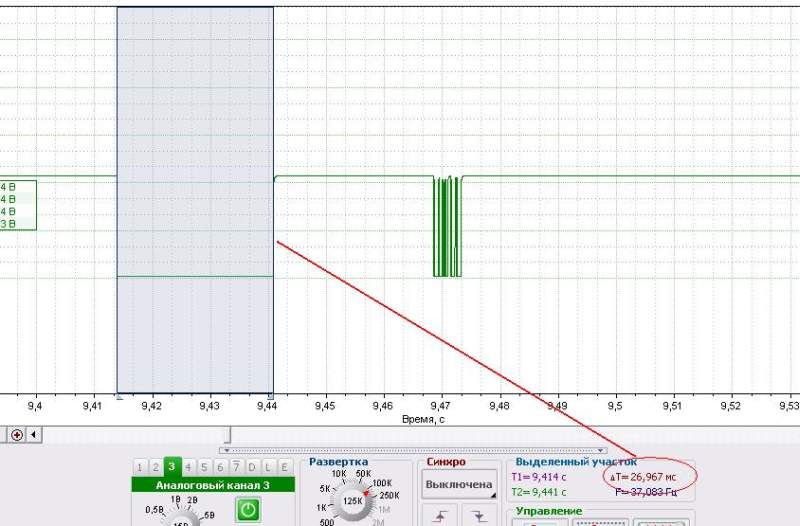Select the D digital channel tab
This screenshot has width=800, height=526.
coord(252,467)
